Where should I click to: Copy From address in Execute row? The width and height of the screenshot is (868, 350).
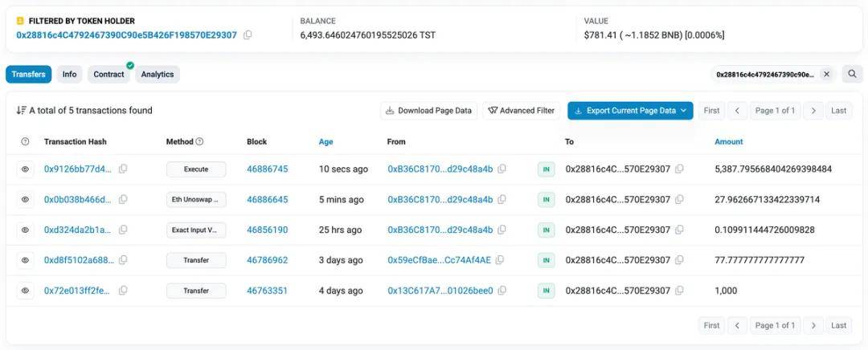click(502, 169)
